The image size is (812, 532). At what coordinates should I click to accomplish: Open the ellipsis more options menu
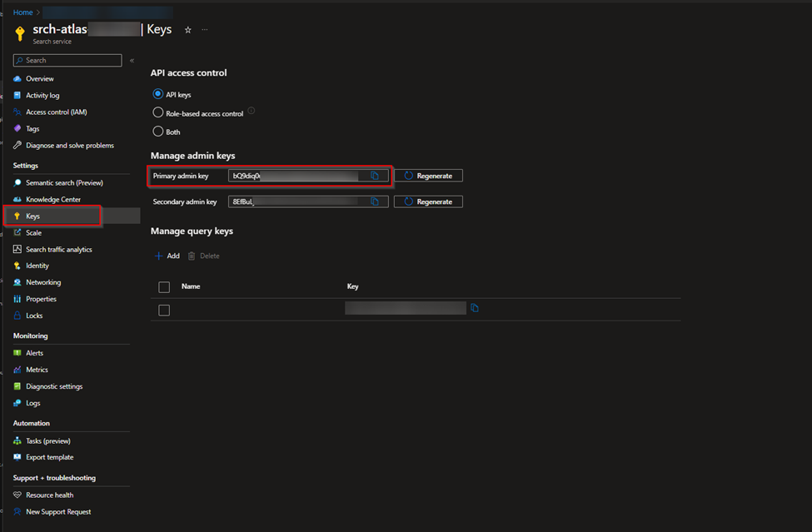point(205,30)
